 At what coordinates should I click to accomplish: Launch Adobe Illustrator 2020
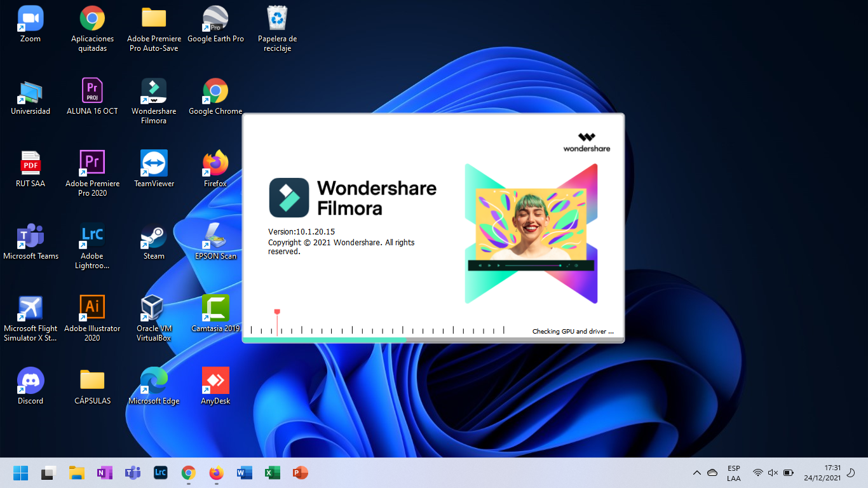coord(92,308)
